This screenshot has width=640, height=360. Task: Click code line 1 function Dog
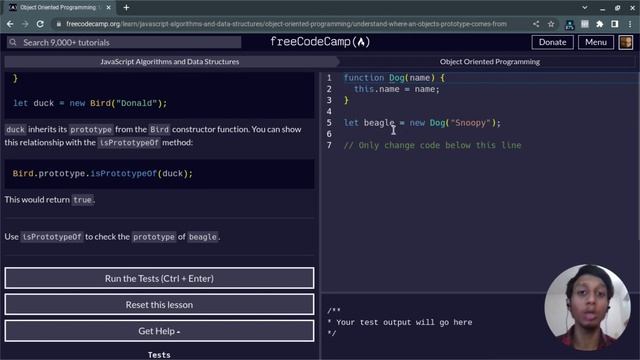[x=394, y=78]
